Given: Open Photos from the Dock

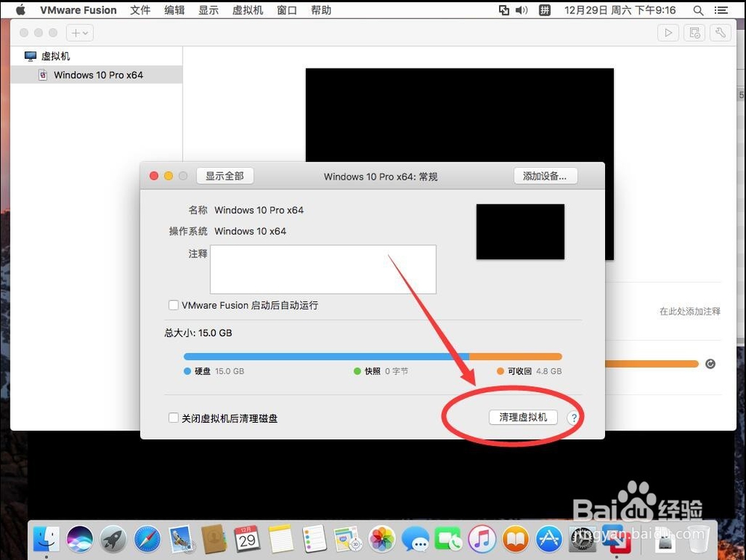Looking at the screenshot, I should [x=381, y=539].
